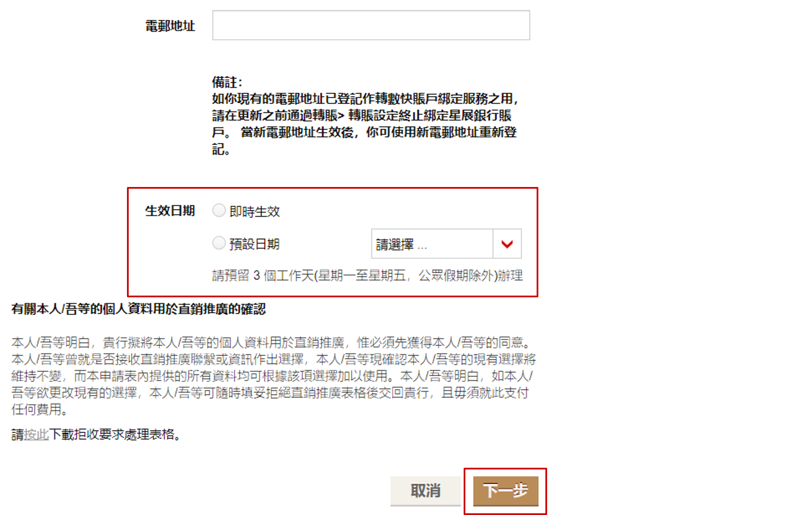Image resolution: width=812 pixels, height=515 pixels.
Task: Click the 生效日期 field label
Action: click(170, 211)
